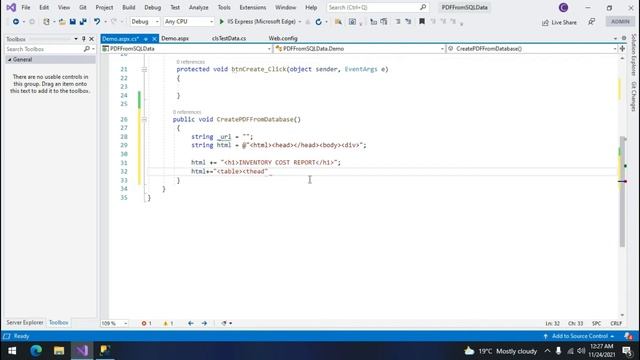Click the Comment Out Selection icon
This screenshot has width=640, height=360.
click(x=373, y=22)
